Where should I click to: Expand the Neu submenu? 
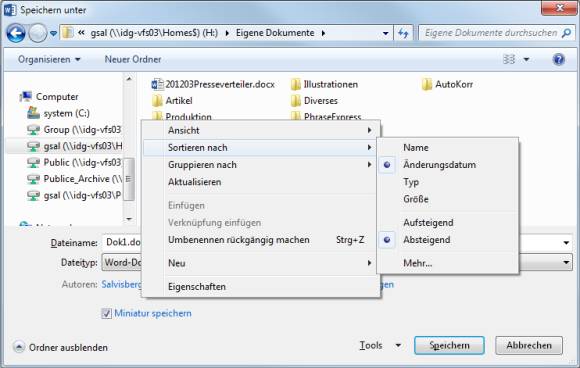coord(261,263)
